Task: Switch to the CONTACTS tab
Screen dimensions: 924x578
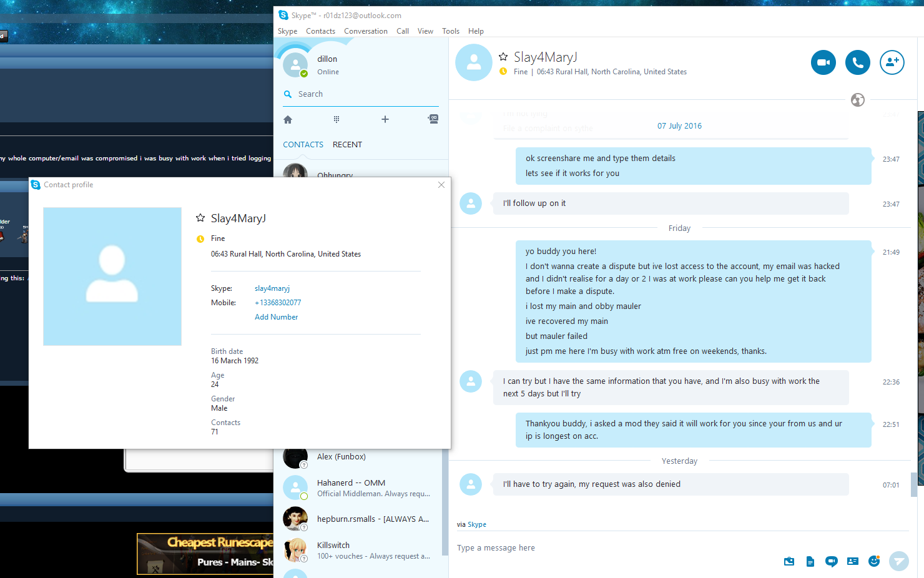Action: pos(303,145)
